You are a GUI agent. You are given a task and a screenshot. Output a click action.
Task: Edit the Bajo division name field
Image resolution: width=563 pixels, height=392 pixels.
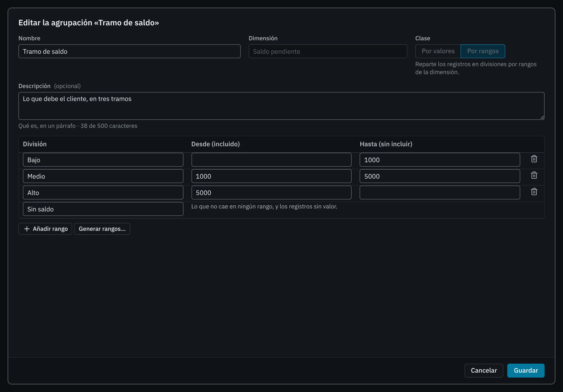tap(103, 160)
